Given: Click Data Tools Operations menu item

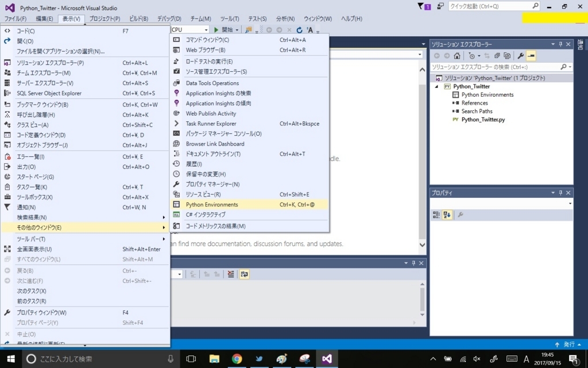Looking at the screenshot, I should pyautogui.click(x=250, y=83).
